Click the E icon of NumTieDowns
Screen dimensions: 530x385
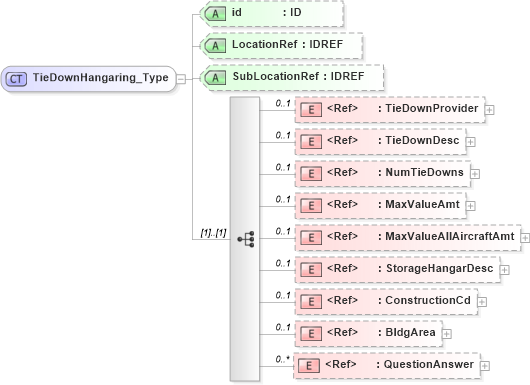(311, 174)
